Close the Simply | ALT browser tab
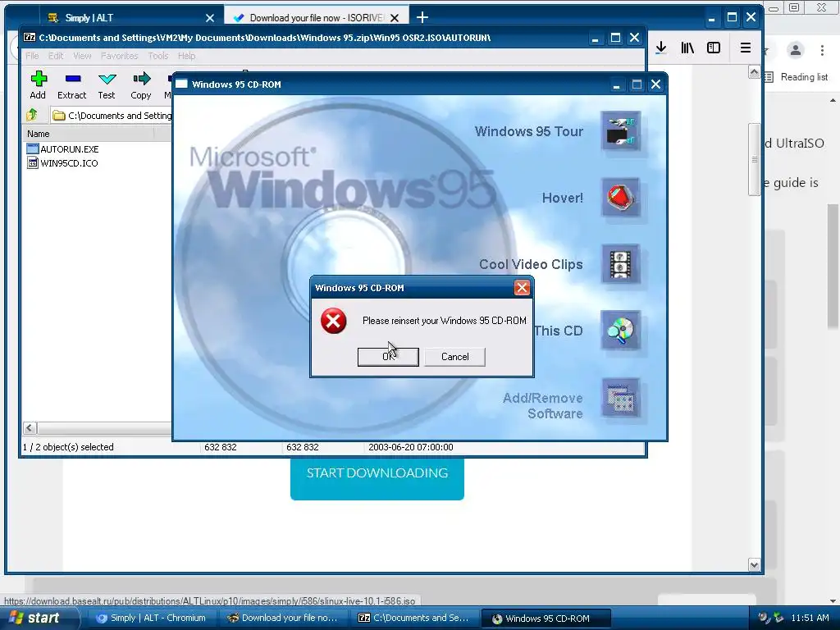840x630 pixels. click(210, 18)
